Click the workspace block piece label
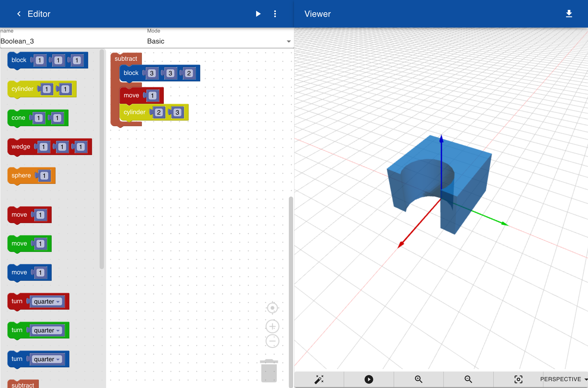 point(131,73)
